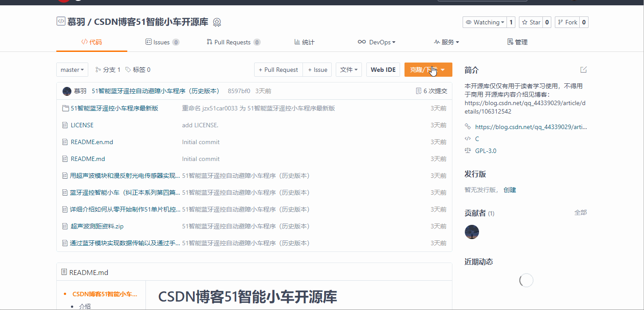Open the Watching dropdown

484,22
